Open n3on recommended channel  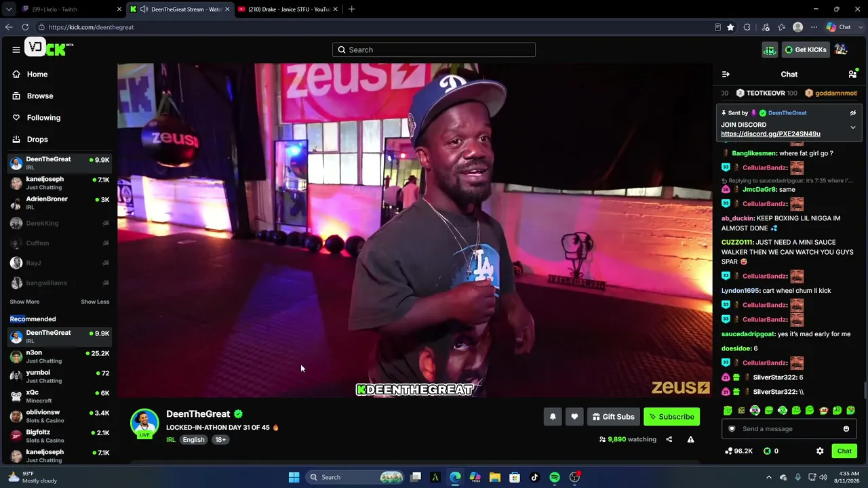60,357
